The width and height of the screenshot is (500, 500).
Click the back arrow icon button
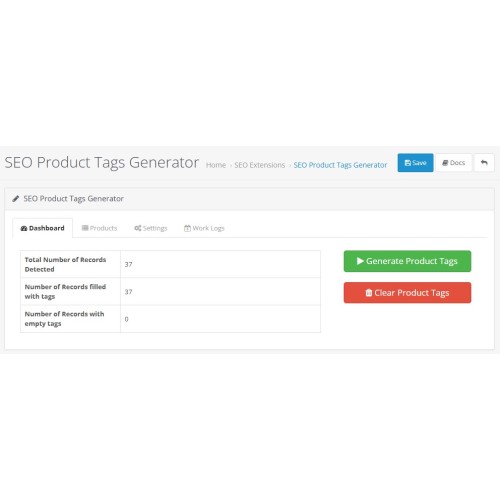click(484, 163)
